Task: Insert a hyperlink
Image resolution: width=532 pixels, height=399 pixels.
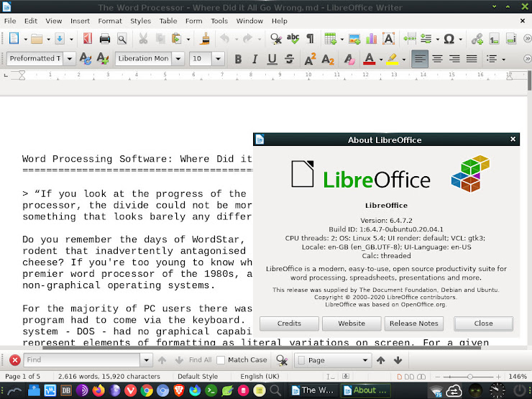Action: pos(477,39)
